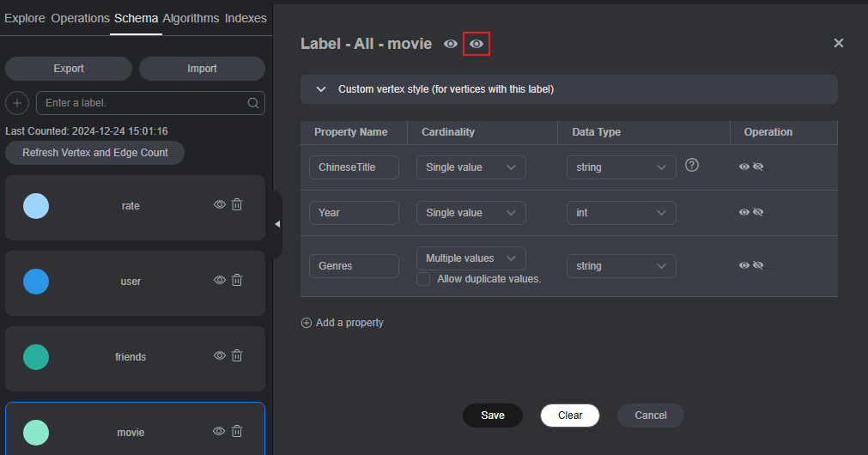Screen dimensions: 868x455
Task: Click Add a property link
Action: [349, 323]
